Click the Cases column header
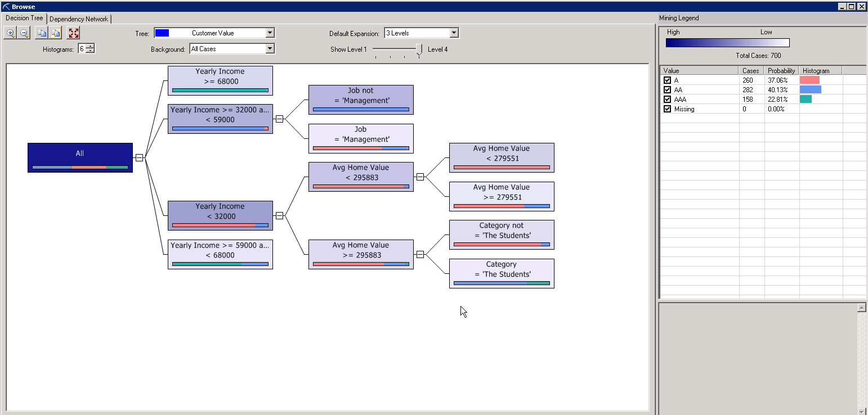This screenshot has width=868, height=415. pyautogui.click(x=751, y=71)
